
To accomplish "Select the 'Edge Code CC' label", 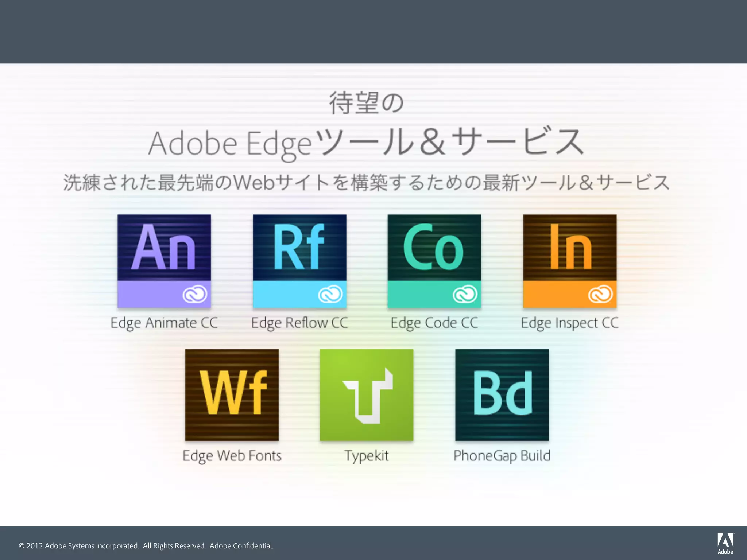I will [x=434, y=323].
